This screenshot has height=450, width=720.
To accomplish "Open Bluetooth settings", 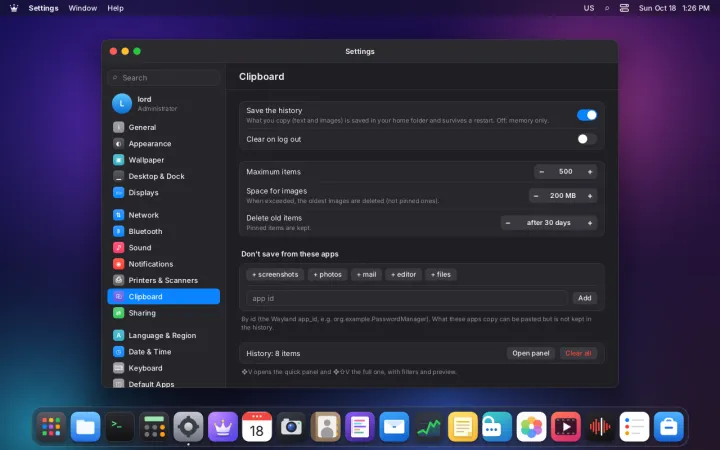I will [x=163, y=231].
